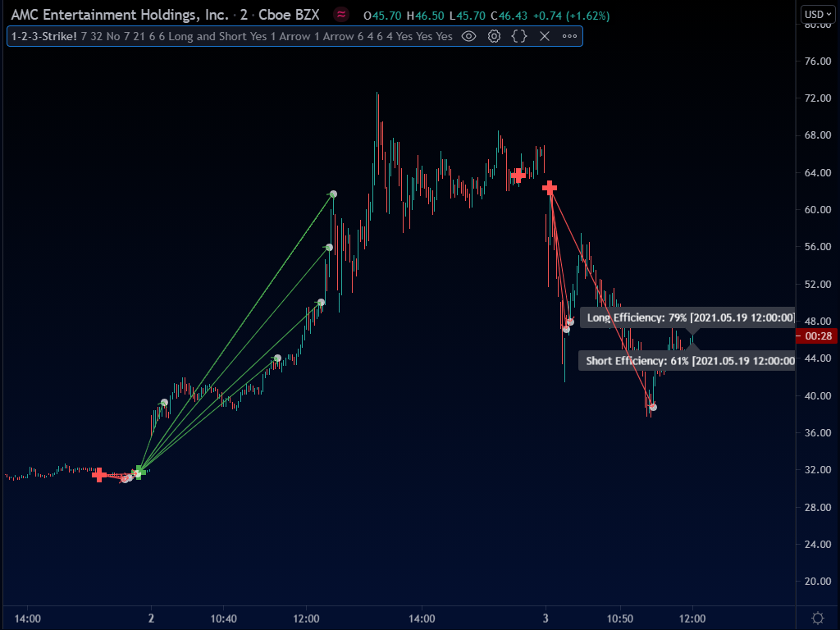Click the 12:00 label on the time axis
Image resolution: width=840 pixels, height=630 pixels.
(x=304, y=618)
